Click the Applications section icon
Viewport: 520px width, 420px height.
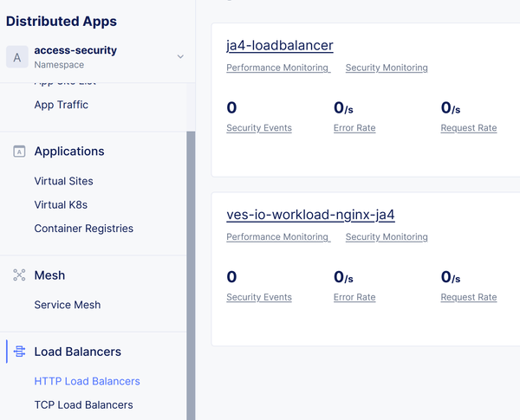tap(19, 152)
